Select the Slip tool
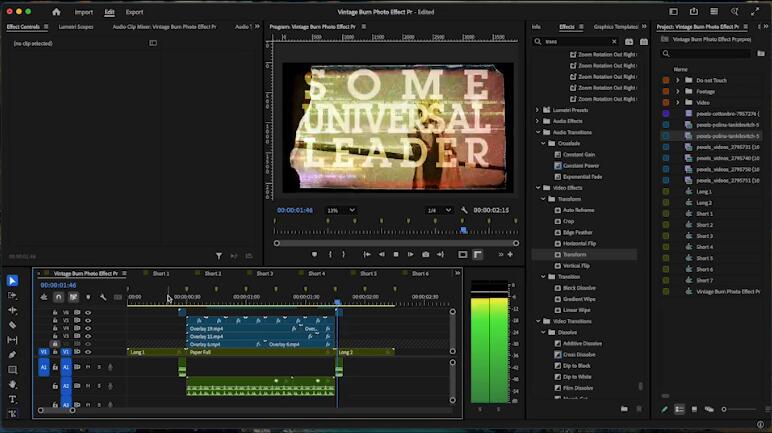This screenshot has height=433, width=772. coord(13,340)
